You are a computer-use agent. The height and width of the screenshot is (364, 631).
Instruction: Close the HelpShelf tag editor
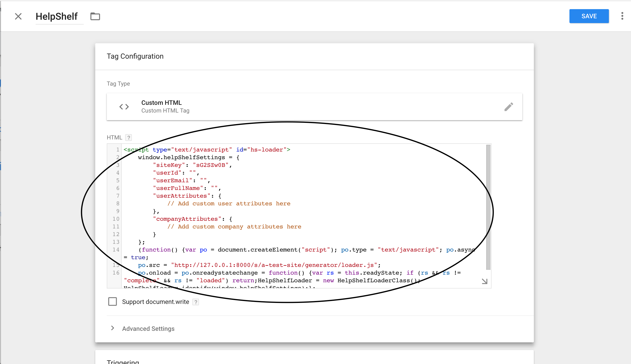(18, 17)
